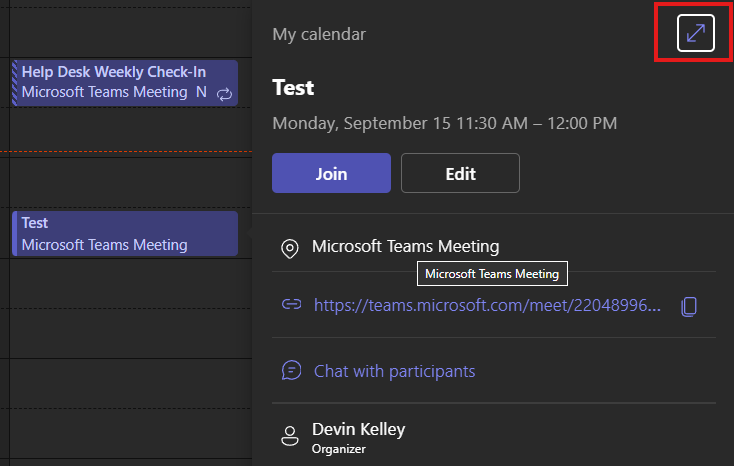Click recurring icon on Help Desk event
The width and height of the screenshot is (734, 466).
tap(224, 93)
